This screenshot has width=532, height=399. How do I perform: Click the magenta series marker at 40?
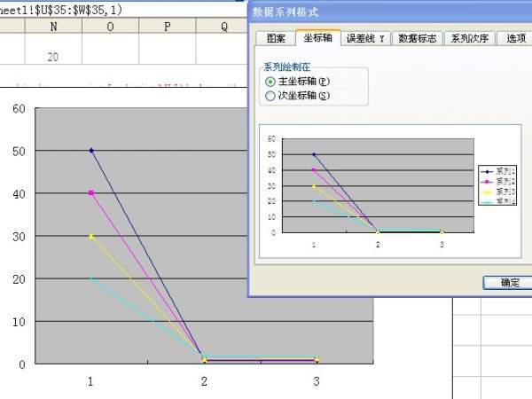pos(91,192)
